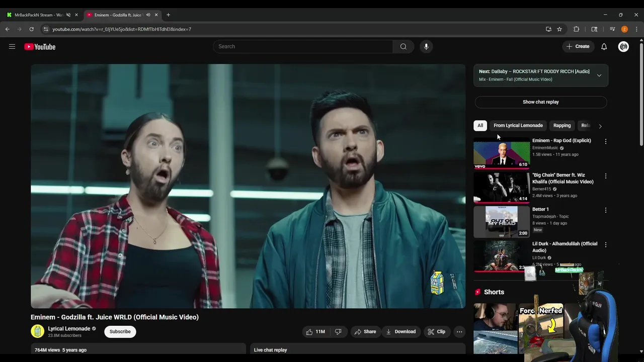Dislike the video with thumbs down
Screen dimensions: 644x362
click(x=338, y=332)
